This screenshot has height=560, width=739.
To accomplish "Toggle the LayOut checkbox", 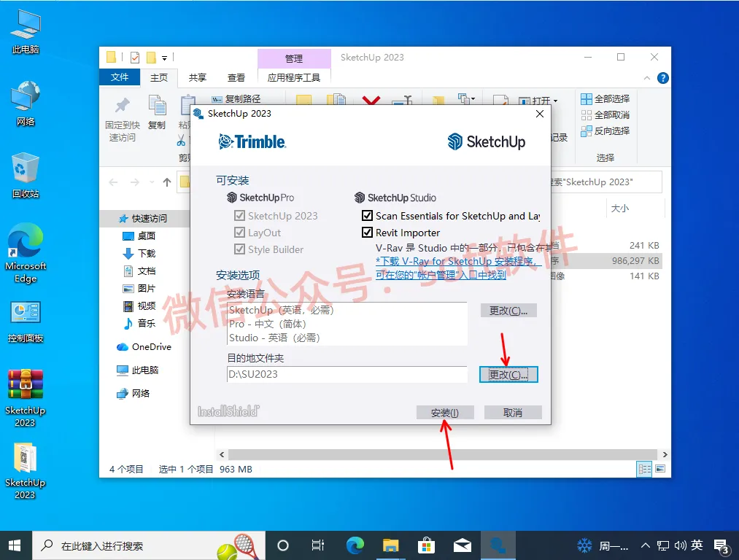I will click(x=239, y=233).
